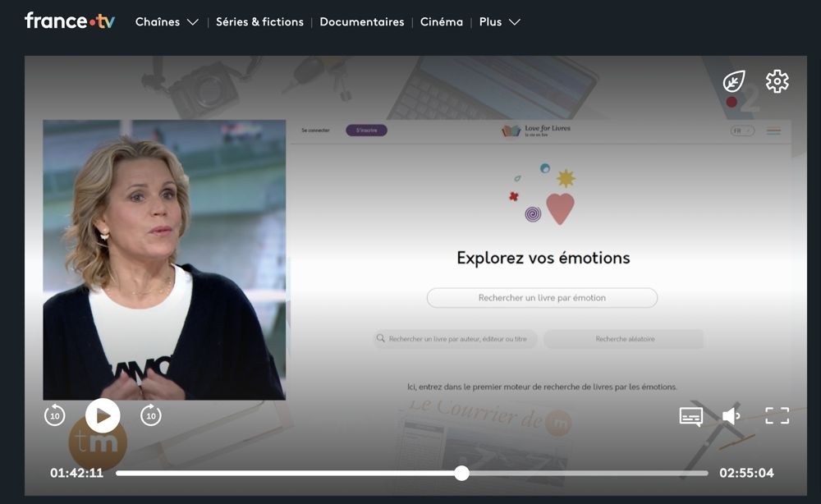Click the progress bar scrubber handle
The width and height of the screenshot is (821, 504).
pos(461,473)
